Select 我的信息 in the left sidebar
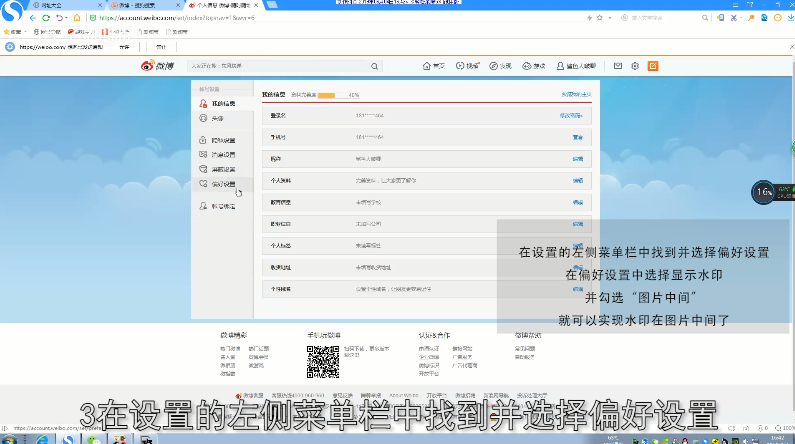The height and width of the screenshot is (444, 795). pos(223,103)
